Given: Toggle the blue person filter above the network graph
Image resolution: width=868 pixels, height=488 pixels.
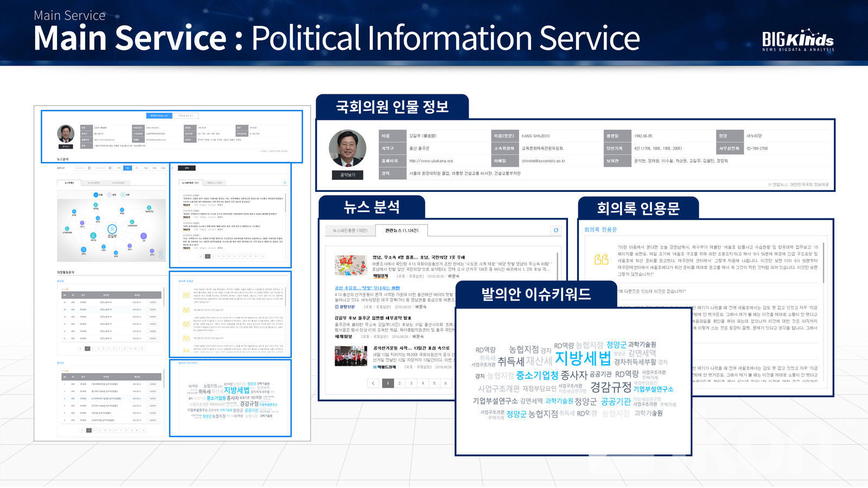Looking at the screenshot, I should tap(97, 195).
